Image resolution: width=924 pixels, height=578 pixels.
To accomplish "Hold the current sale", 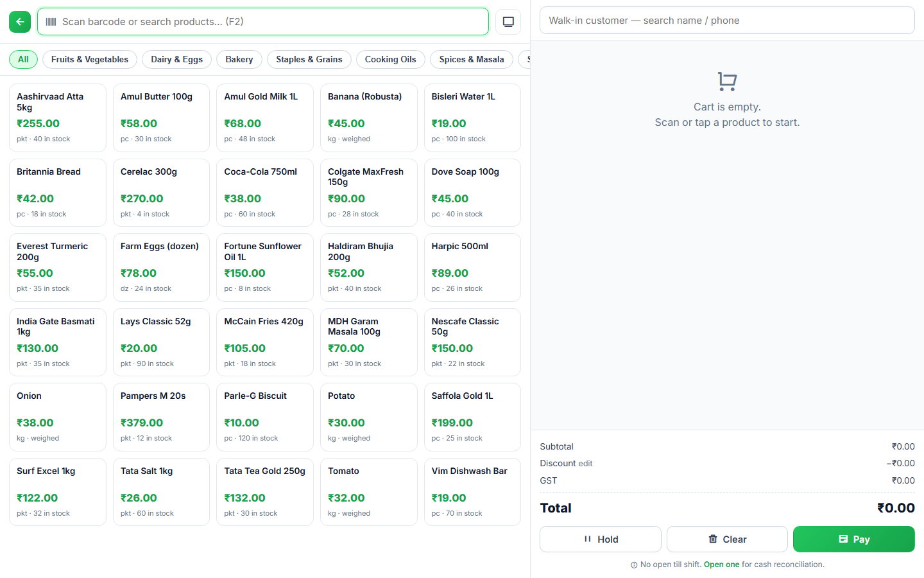I will [x=601, y=539].
